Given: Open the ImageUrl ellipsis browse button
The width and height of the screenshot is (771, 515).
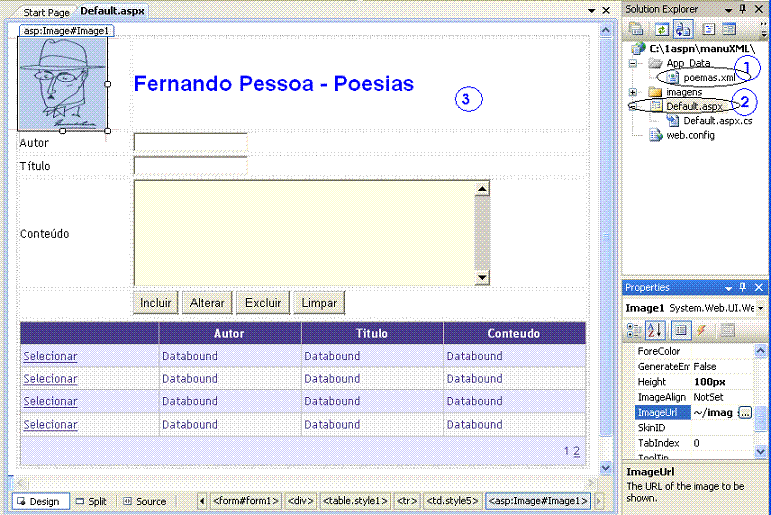Looking at the screenshot, I should (745, 412).
